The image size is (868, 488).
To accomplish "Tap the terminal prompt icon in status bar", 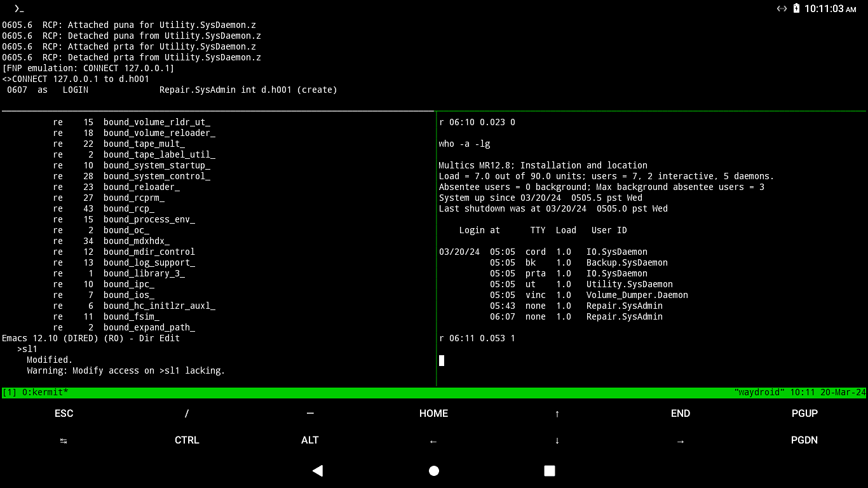I will point(19,9).
